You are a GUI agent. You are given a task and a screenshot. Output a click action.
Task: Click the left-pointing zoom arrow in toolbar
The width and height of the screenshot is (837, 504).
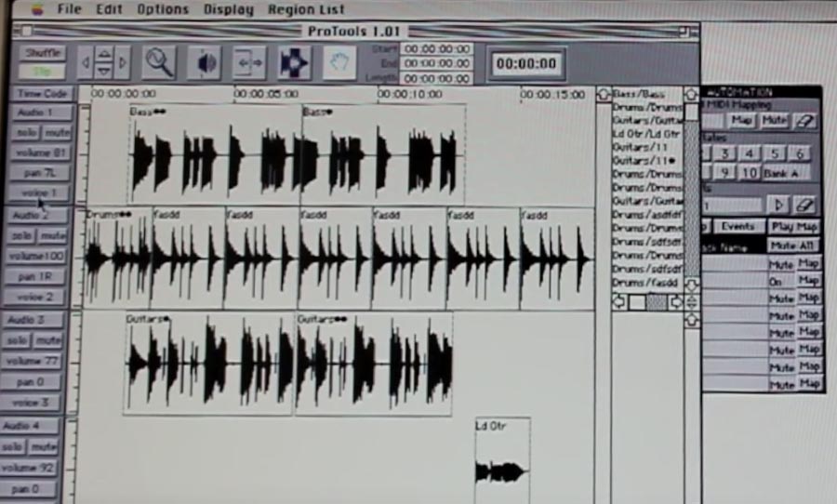point(85,62)
